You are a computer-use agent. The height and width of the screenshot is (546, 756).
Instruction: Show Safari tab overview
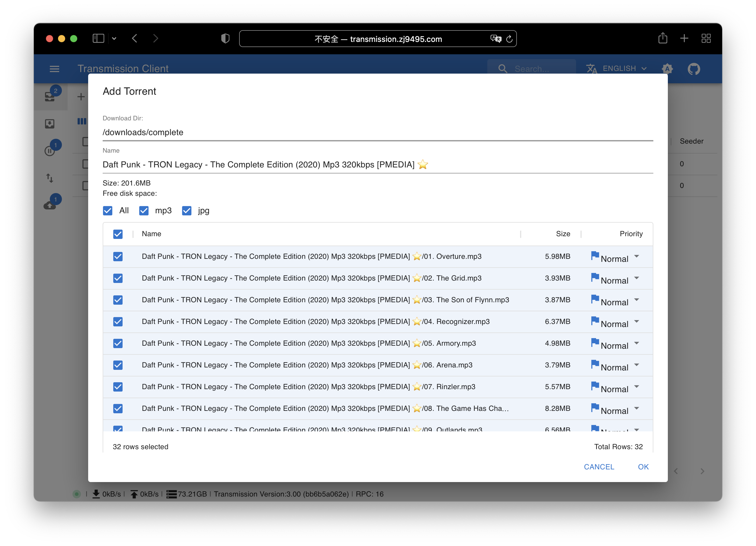click(x=706, y=38)
